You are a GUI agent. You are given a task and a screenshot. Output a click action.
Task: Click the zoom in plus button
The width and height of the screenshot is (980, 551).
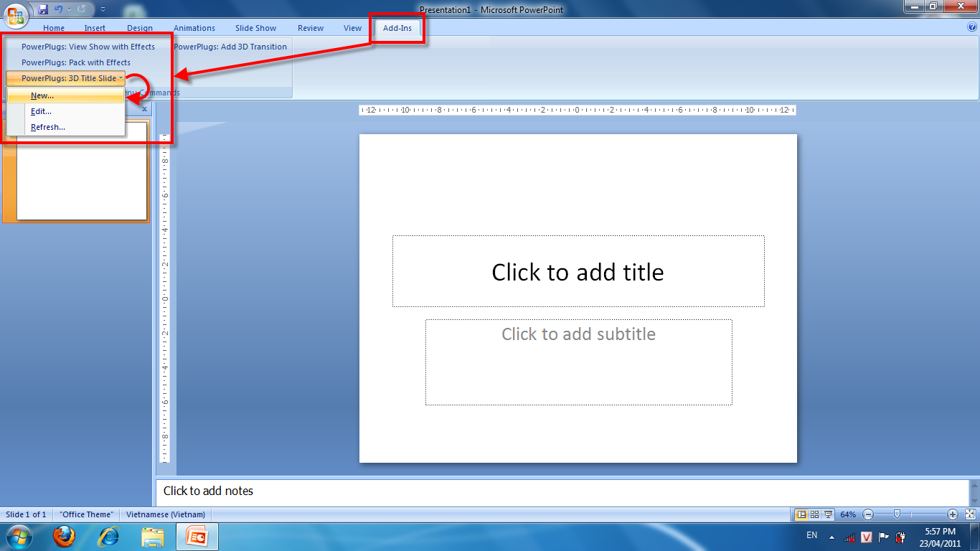point(953,514)
